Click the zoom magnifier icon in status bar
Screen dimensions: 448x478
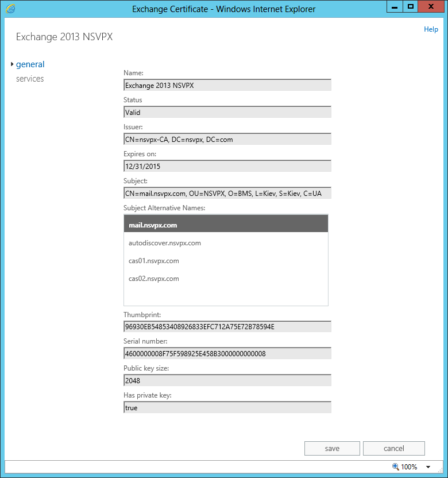click(395, 467)
